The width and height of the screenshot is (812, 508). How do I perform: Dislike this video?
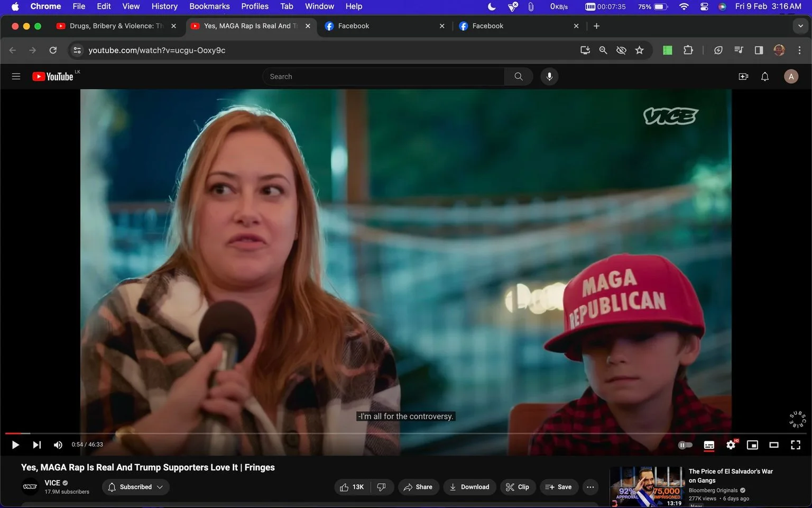[382, 487]
